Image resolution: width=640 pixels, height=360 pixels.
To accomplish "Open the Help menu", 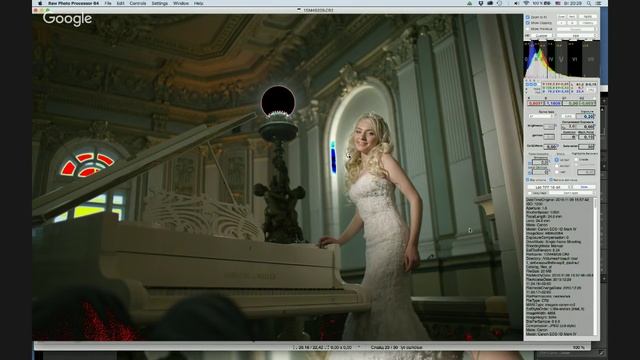I will pyautogui.click(x=199, y=3).
